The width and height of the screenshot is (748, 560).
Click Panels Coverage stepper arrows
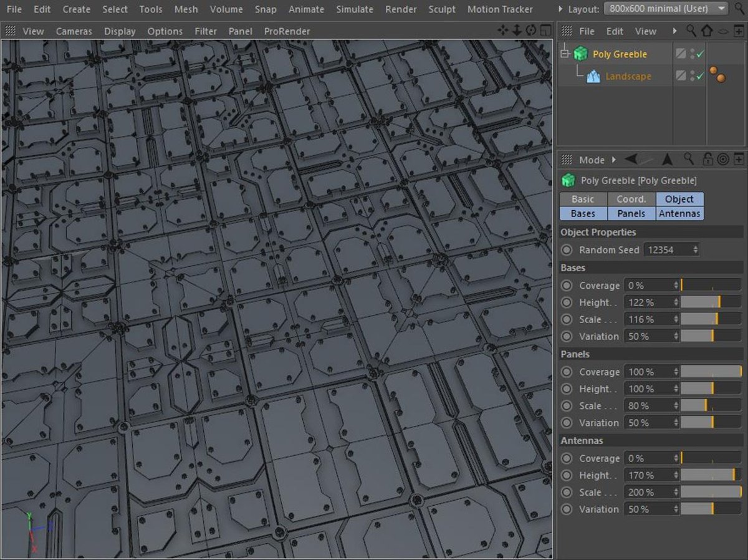coord(676,372)
